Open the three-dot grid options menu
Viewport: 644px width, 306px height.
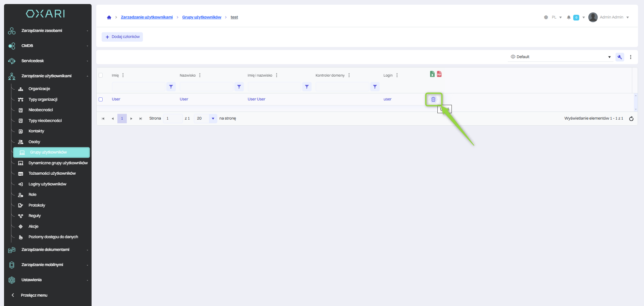(x=631, y=57)
